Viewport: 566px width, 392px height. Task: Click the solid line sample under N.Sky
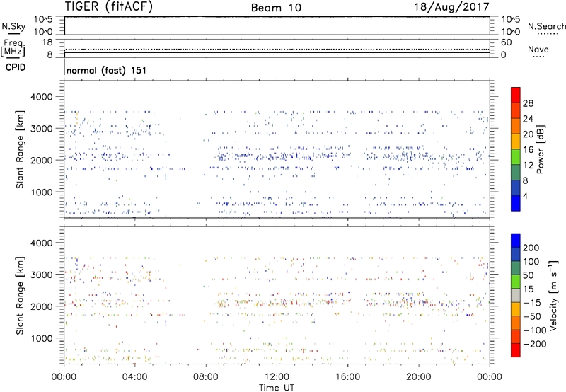click(x=13, y=34)
